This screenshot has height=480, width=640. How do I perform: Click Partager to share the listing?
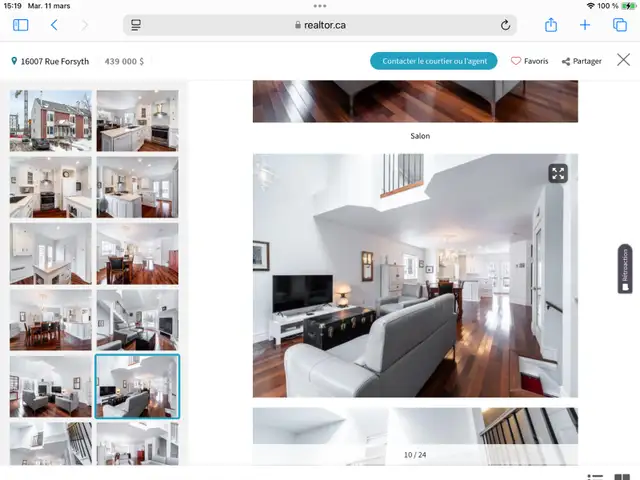pyautogui.click(x=582, y=61)
